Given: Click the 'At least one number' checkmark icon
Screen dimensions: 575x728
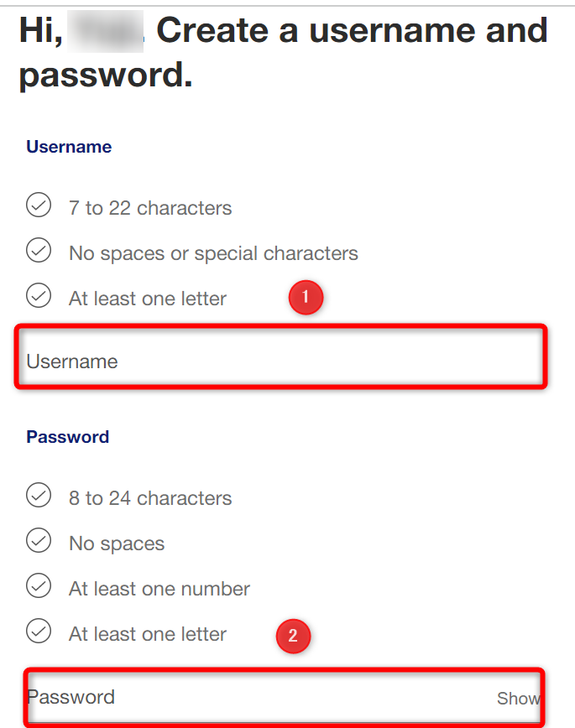Looking at the screenshot, I should point(39,585).
